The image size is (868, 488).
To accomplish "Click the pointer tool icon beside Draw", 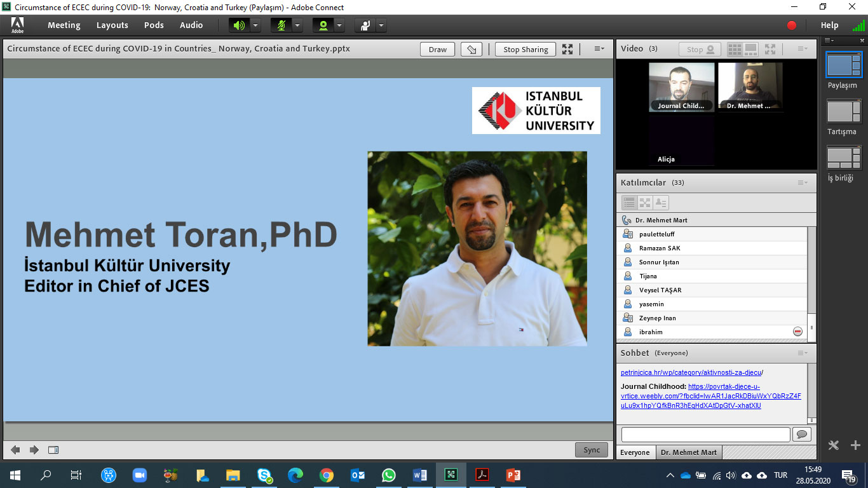I will [471, 50].
